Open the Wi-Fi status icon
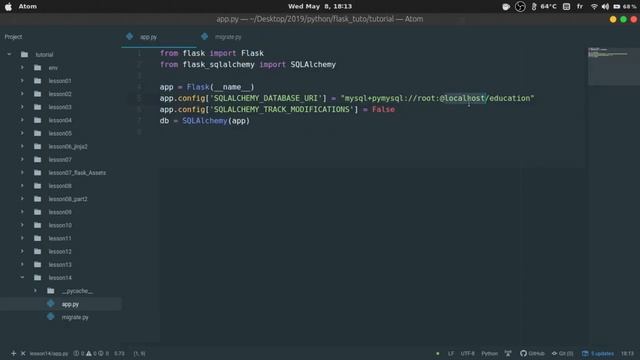The width and height of the screenshot is (640, 360). coord(594,7)
